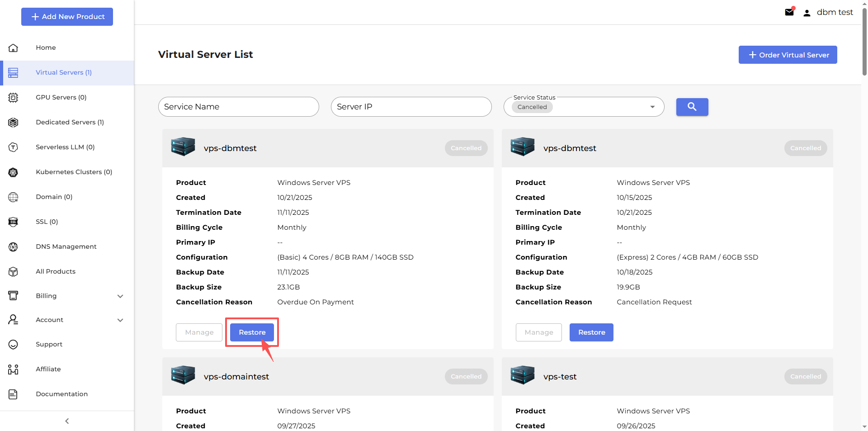Screen dimensions: 868x431
Task: Restore the Cancellation Request vps-dbmtest server
Action: coord(591,332)
